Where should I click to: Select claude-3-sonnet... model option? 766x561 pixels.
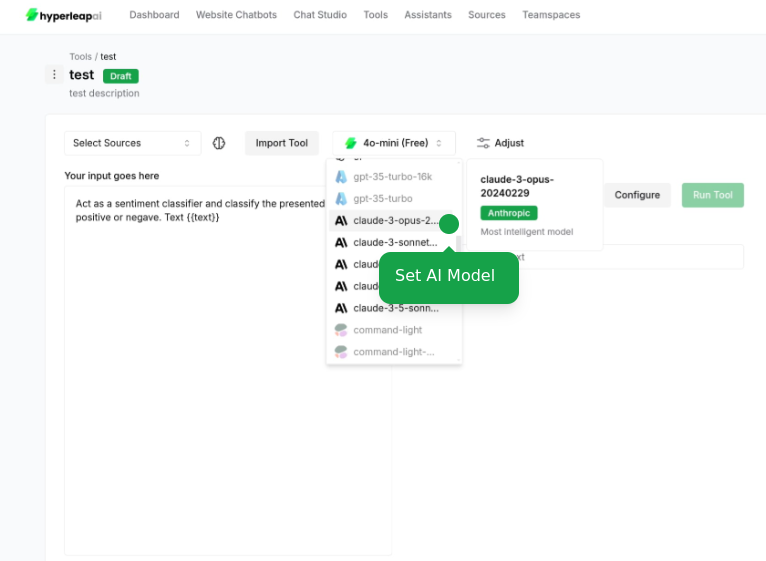pos(392,242)
